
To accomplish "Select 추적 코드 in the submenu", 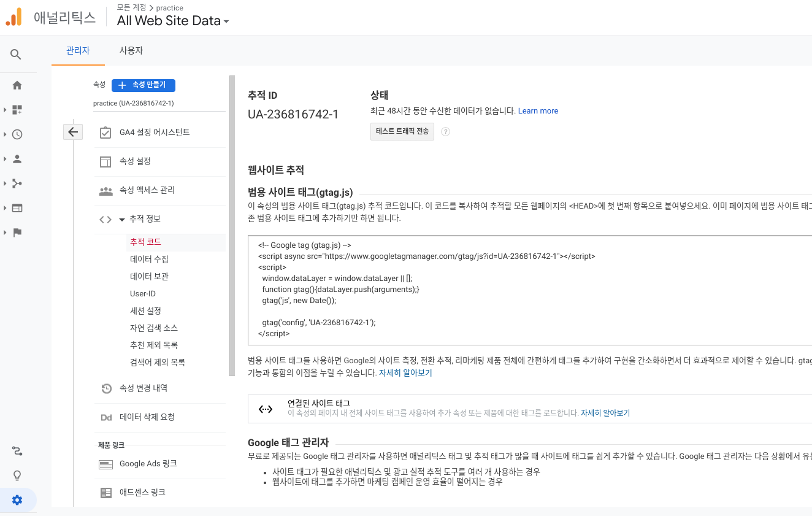I will (146, 242).
